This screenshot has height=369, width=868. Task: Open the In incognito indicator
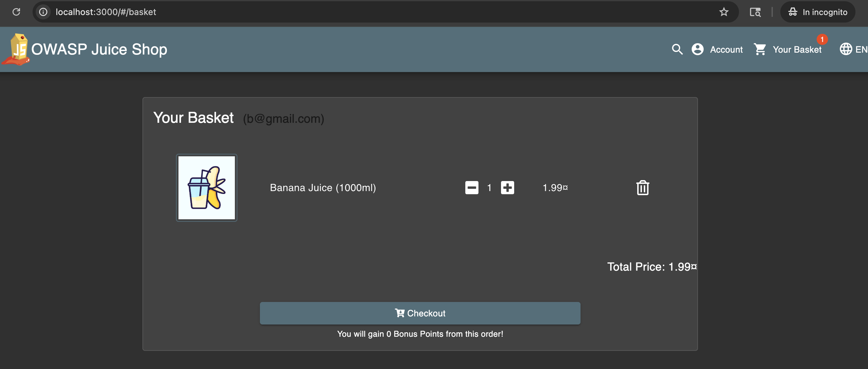click(818, 12)
